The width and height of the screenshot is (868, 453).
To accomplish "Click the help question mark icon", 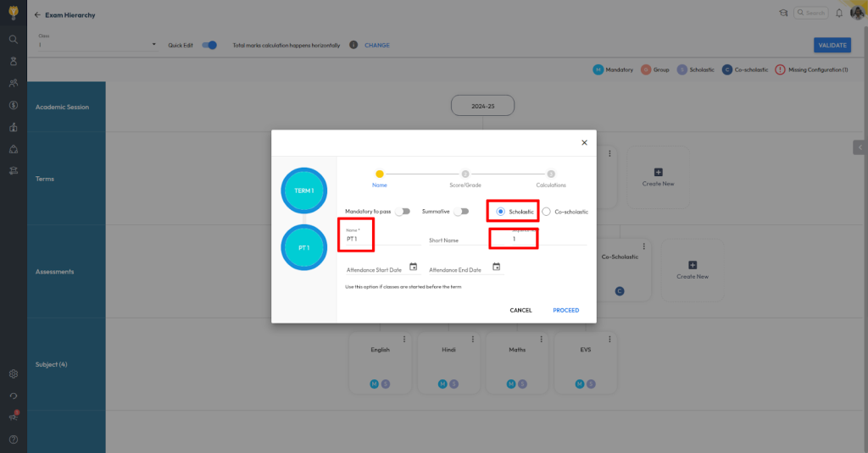I will point(13,439).
